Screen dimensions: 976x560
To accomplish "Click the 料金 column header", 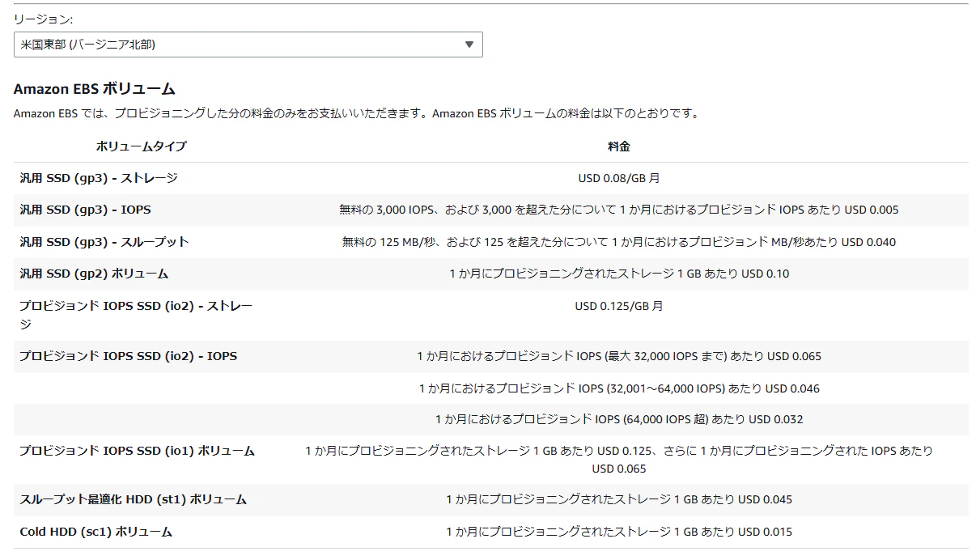I will (619, 146).
